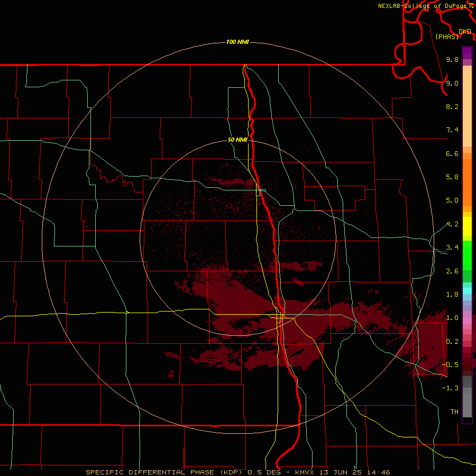The image size is (476, 476).
Task: Click the TH threshold legend label
Action: coord(454,412)
